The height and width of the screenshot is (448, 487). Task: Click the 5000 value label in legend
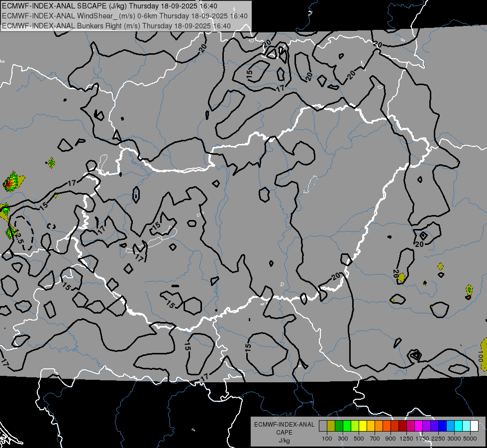[470, 439]
